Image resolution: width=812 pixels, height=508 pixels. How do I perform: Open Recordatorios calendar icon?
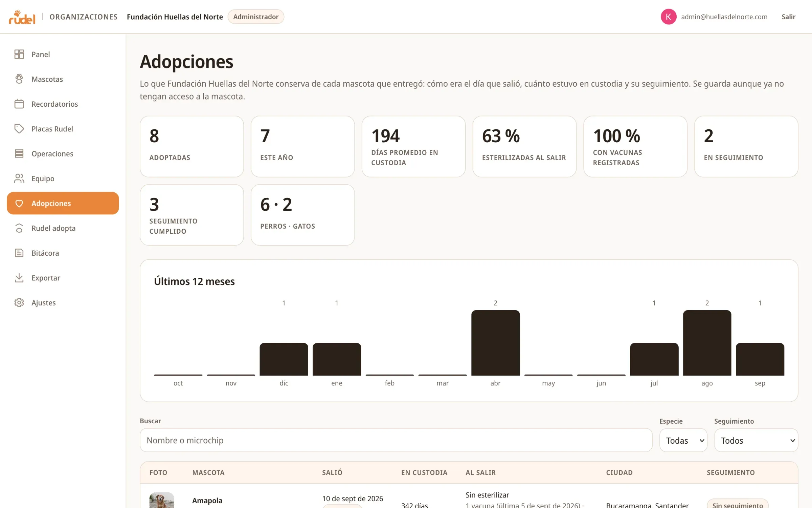(x=19, y=104)
